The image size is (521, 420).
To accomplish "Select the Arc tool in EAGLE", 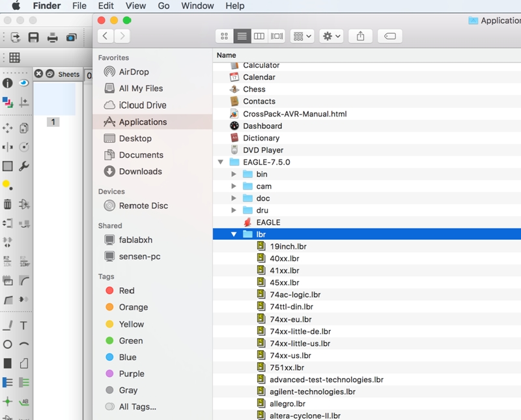I will coord(24,344).
